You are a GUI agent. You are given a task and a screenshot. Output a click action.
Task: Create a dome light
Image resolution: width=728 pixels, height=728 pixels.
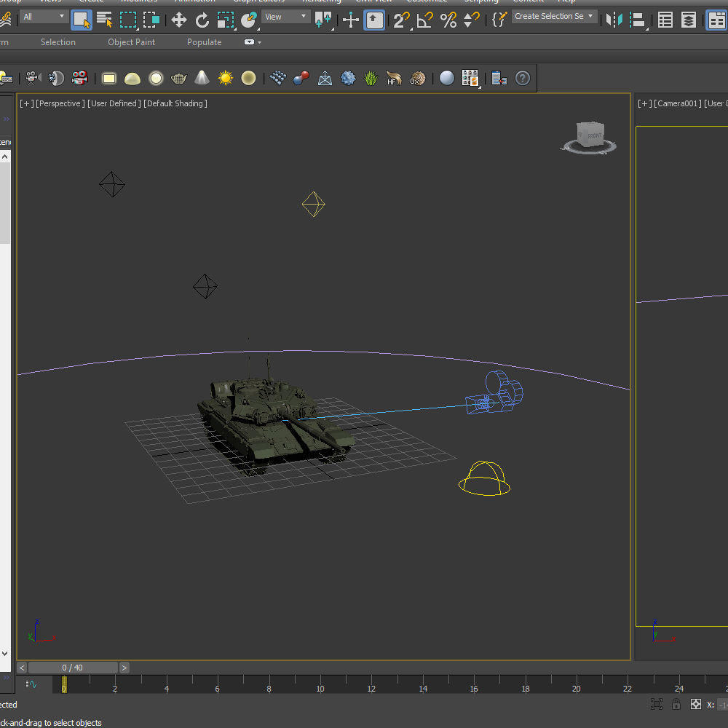(x=132, y=79)
